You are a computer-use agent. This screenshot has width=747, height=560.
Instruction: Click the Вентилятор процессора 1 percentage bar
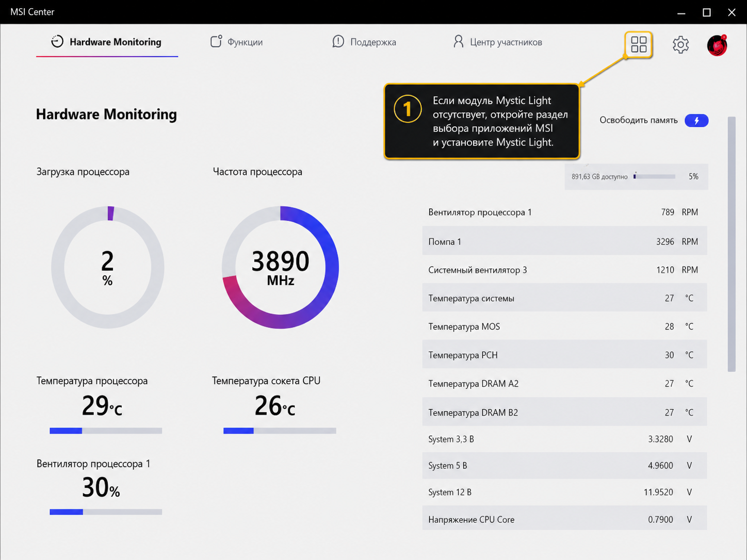(106, 512)
